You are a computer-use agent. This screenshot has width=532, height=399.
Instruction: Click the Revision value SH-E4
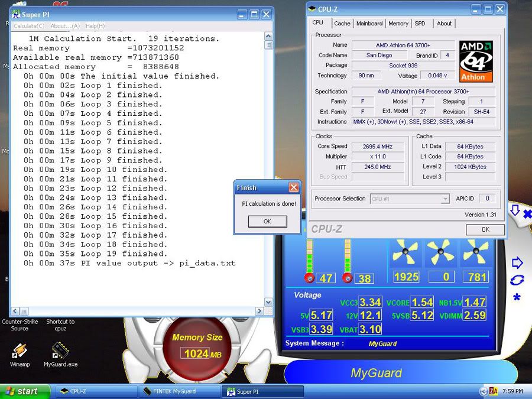click(482, 112)
